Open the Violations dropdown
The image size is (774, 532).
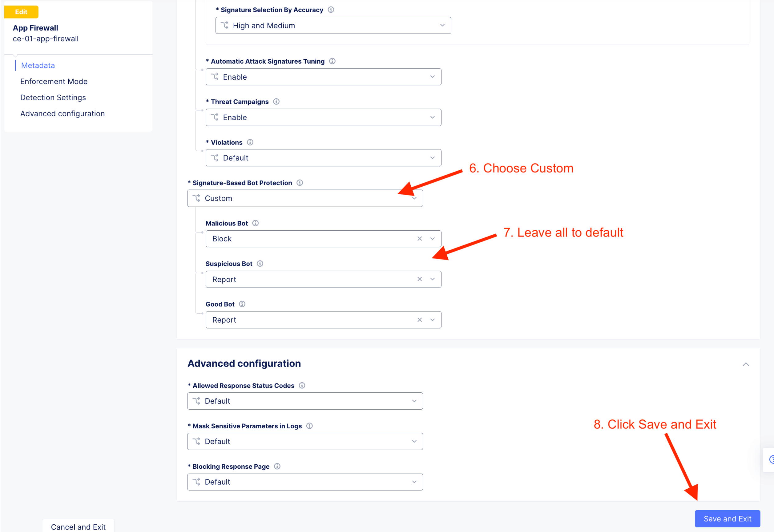(x=323, y=158)
